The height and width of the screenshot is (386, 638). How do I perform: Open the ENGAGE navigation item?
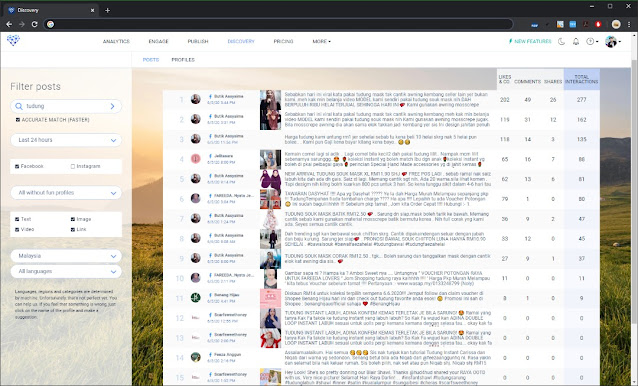[158, 41]
